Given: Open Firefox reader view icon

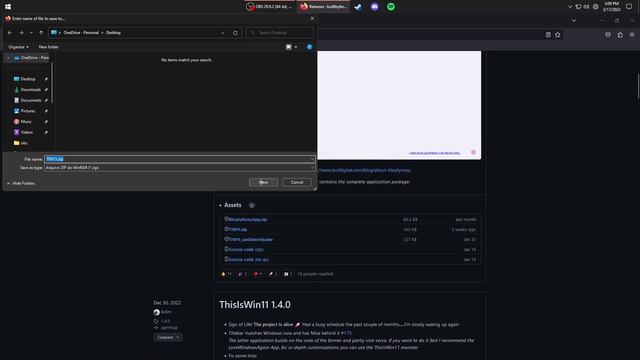Looking at the screenshot, I should click(x=548, y=35).
